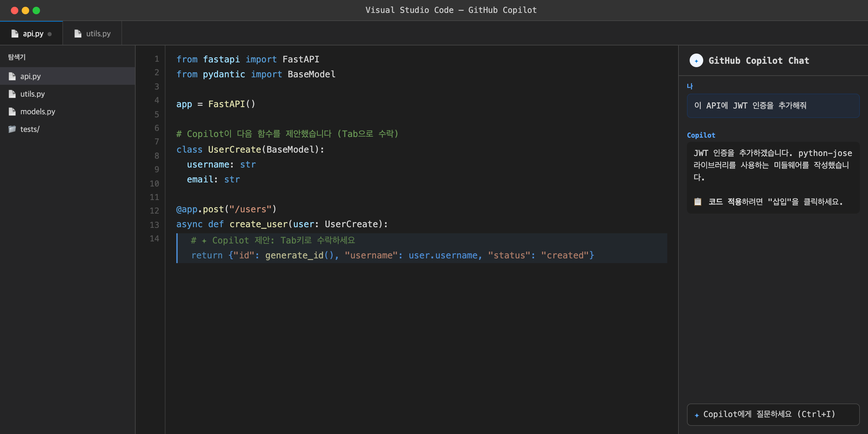Click the file icon on utils.py tab

coord(78,33)
